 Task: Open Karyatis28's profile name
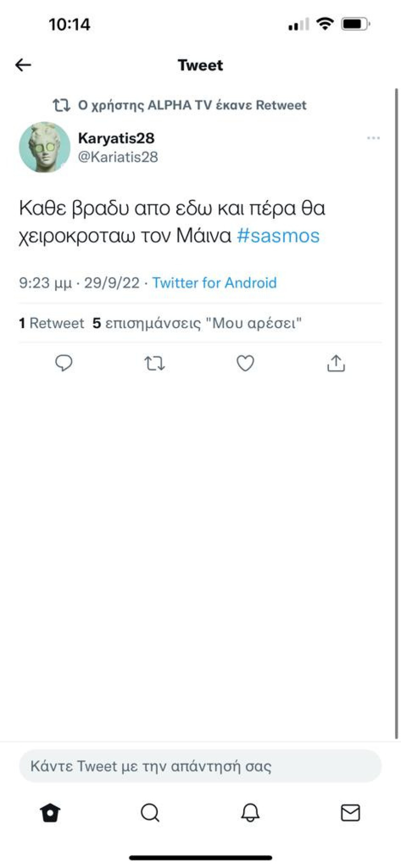tap(117, 138)
